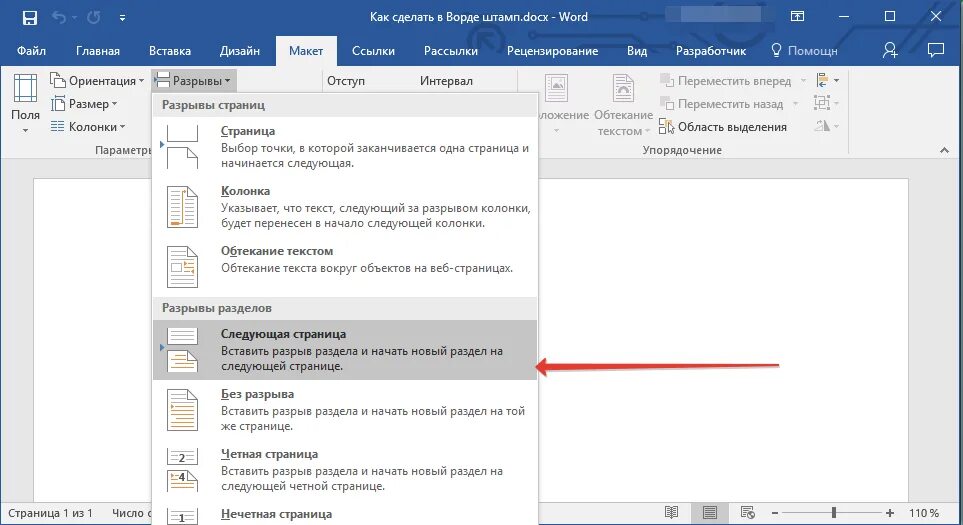
Task: Click the Колонка break icon
Action: click(x=182, y=207)
